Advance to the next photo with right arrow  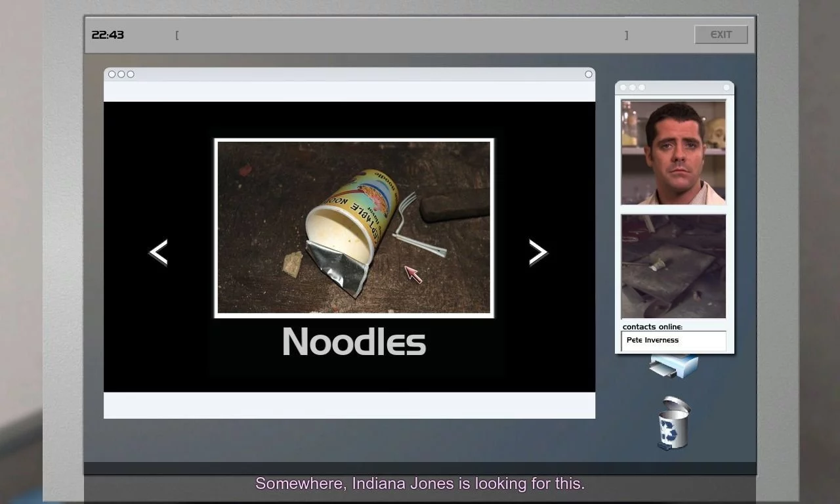pyautogui.click(x=538, y=252)
